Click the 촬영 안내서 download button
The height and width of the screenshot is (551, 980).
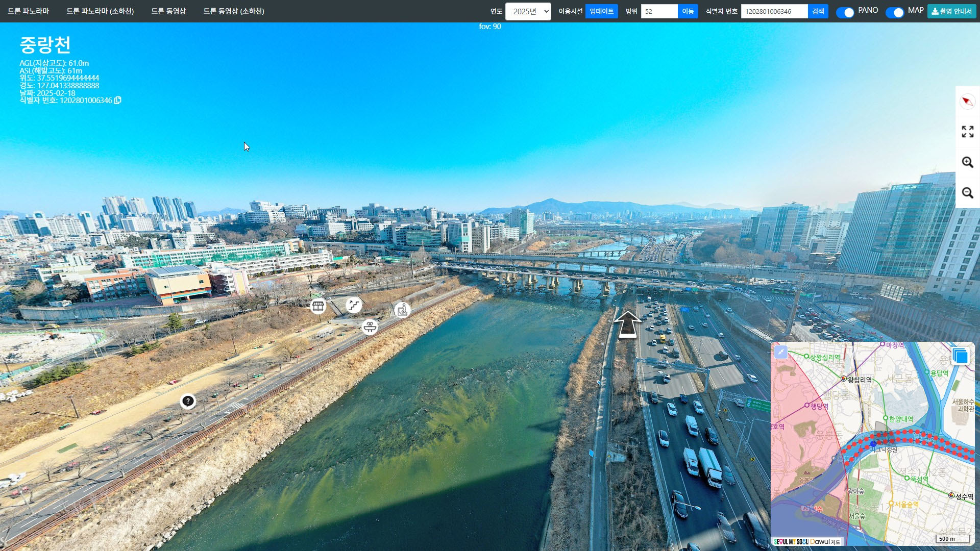951,11
